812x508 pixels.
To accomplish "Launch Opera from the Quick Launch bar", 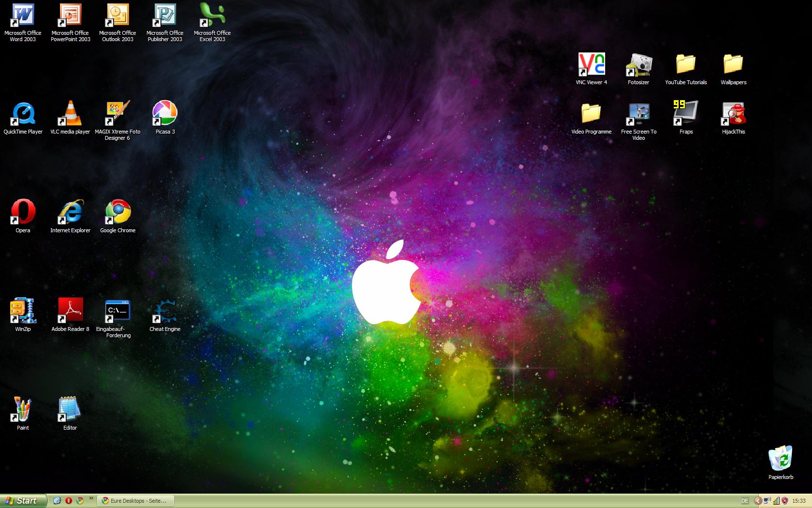I will (69, 501).
